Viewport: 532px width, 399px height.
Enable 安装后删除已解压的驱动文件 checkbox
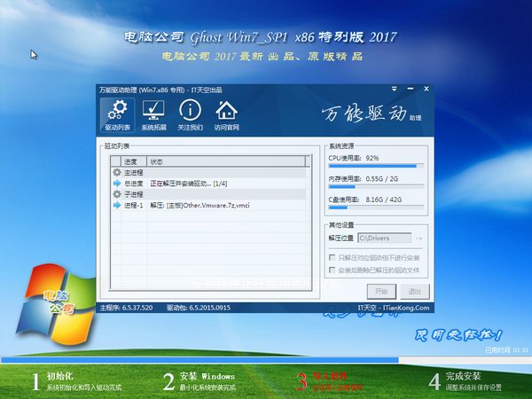tap(332, 270)
